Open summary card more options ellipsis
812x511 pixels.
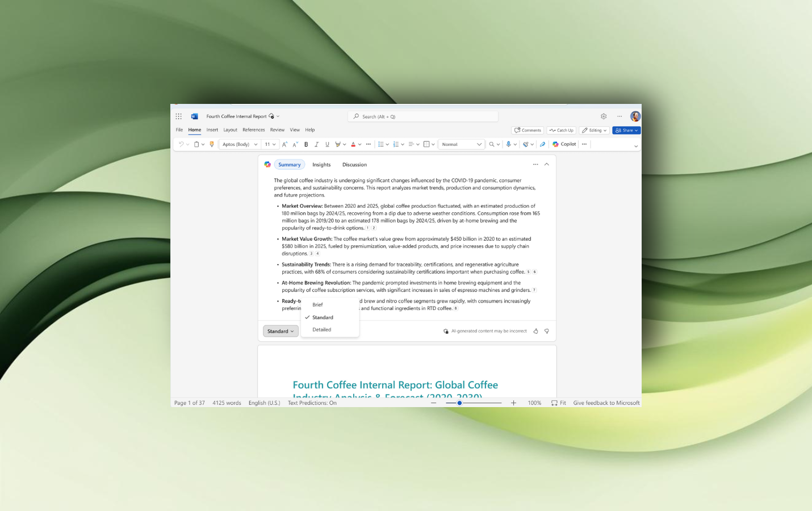[x=535, y=165]
